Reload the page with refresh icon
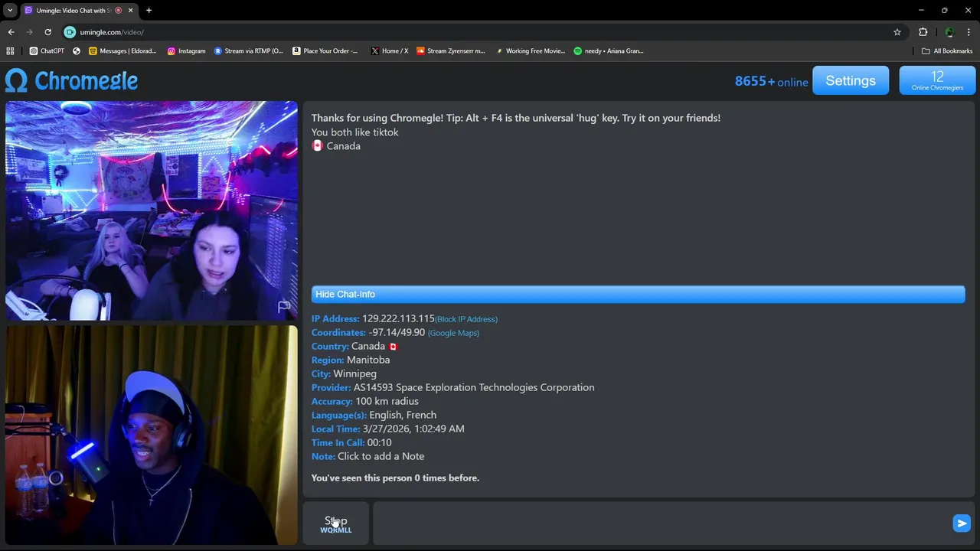This screenshot has height=551, width=980. [x=47, y=32]
